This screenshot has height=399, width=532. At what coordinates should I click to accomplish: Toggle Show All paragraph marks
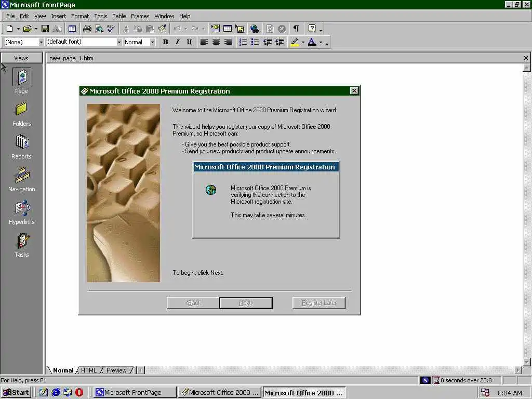[296, 29]
